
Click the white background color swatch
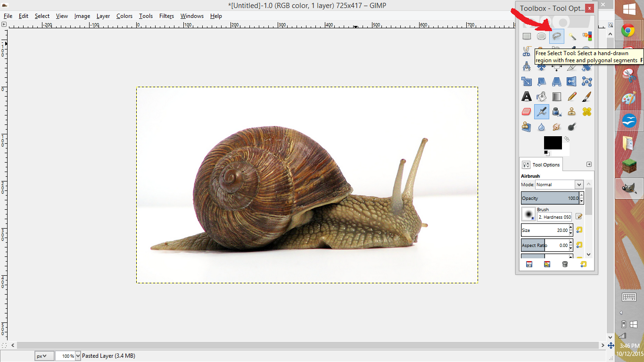click(565, 152)
